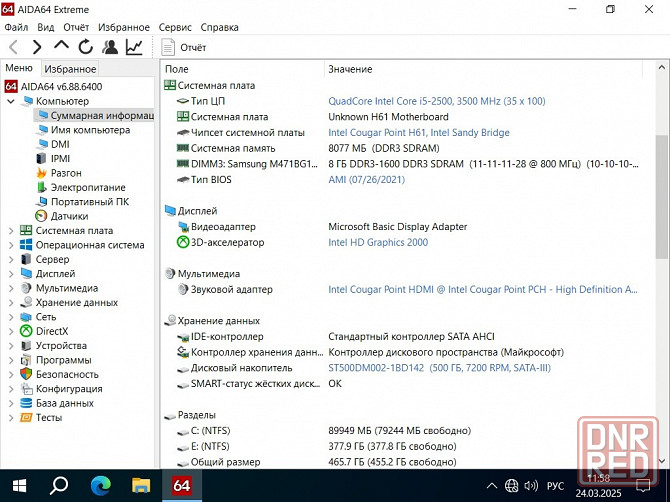This screenshot has height=502, width=670.
Task: Select 'Unknown H61 Motherboard' value
Action: pyautogui.click(x=388, y=117)
